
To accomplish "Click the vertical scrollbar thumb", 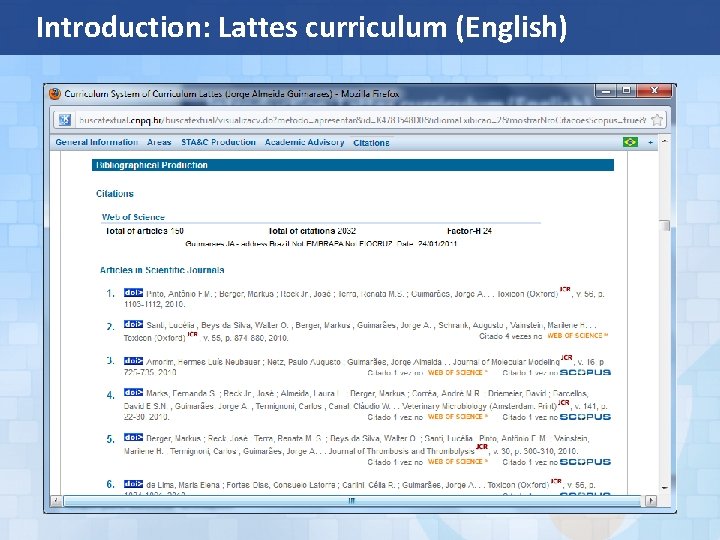I will tap(664, 225).
